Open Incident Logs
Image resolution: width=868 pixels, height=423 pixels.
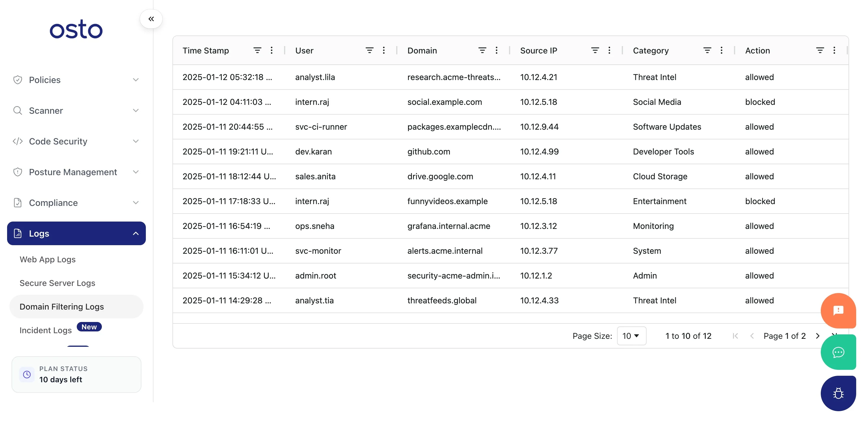(45, 330)
